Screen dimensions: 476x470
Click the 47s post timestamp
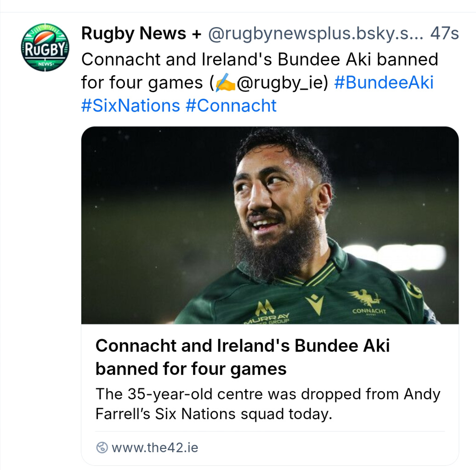pyautogui.click(x=444, y=34)
